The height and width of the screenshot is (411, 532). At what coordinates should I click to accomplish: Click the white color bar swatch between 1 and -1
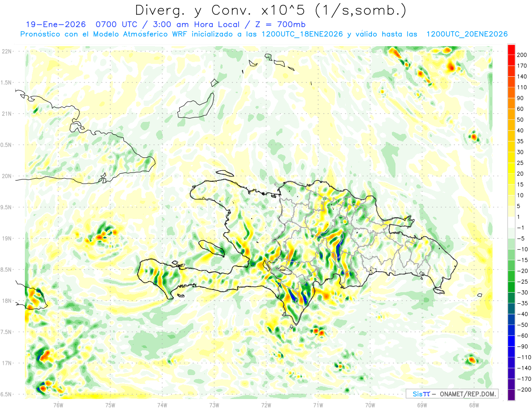(511, 222)
